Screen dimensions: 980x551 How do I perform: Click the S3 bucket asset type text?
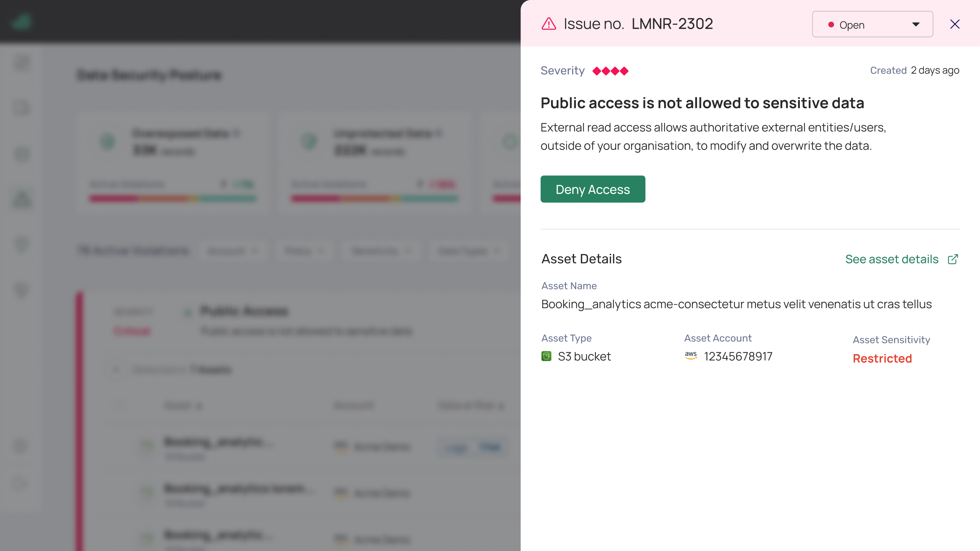click(x=584, y=356)
